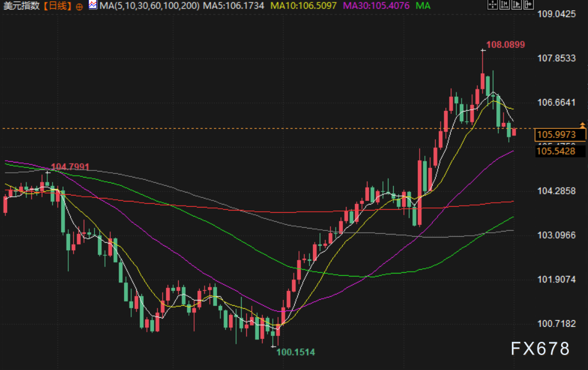Click the compress-chart-left arrow icon
Viewport: 588px width, 370px height.
[x=505, y=5]
